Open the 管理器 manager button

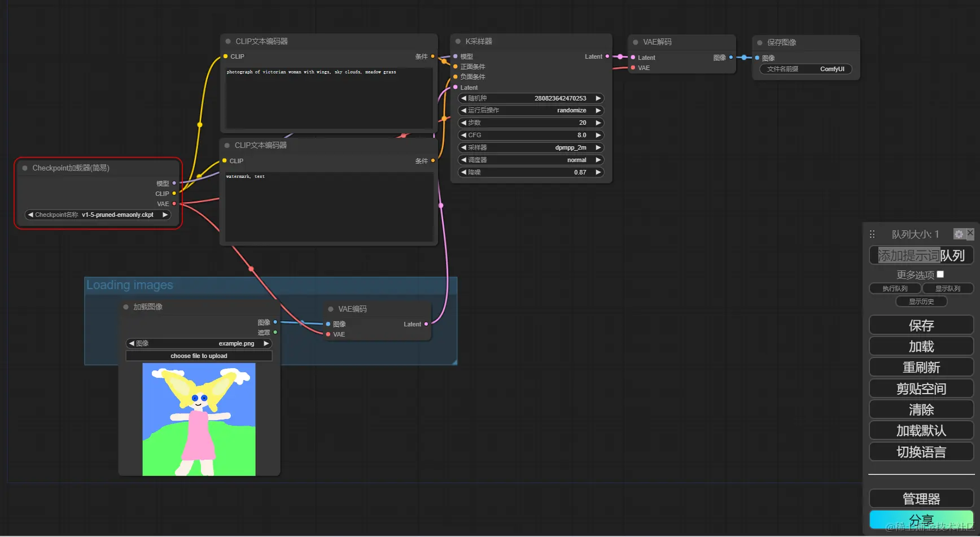tap(921, 499)
